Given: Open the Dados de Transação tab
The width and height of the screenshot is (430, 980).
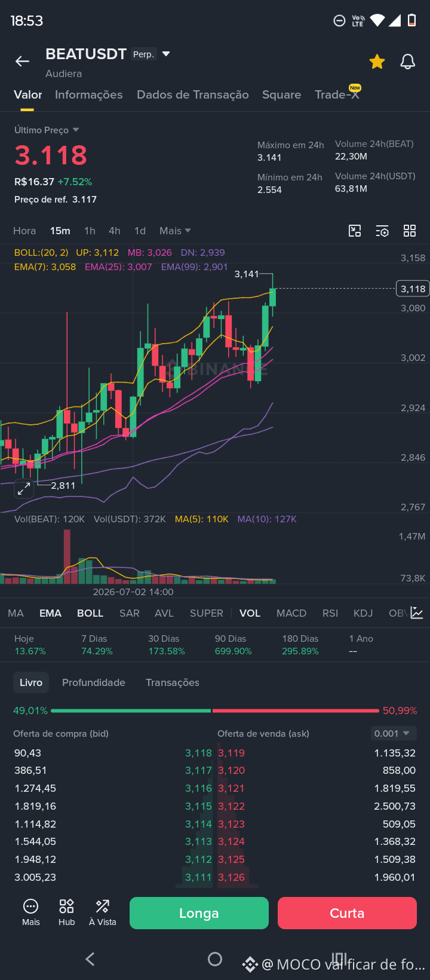Looking at the screenshot, I should point(192,94).
